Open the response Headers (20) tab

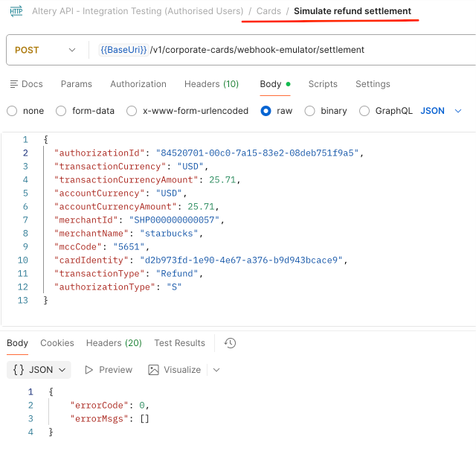pos(114,343)
